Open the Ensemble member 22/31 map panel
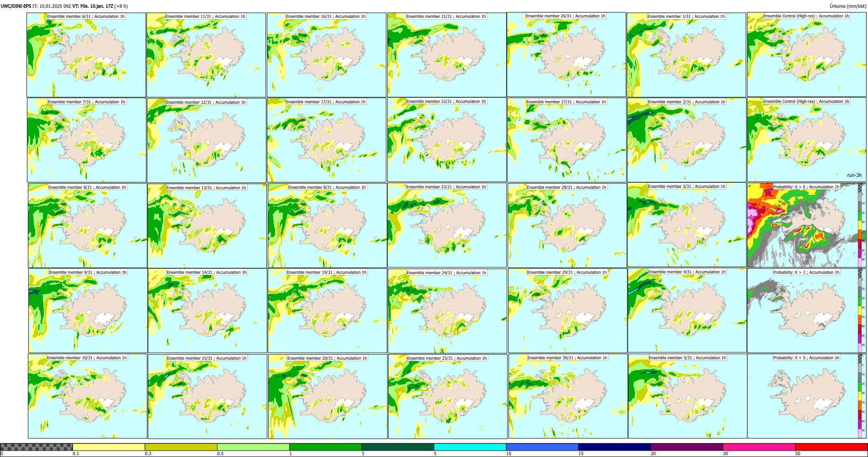 tap(447, 139)
